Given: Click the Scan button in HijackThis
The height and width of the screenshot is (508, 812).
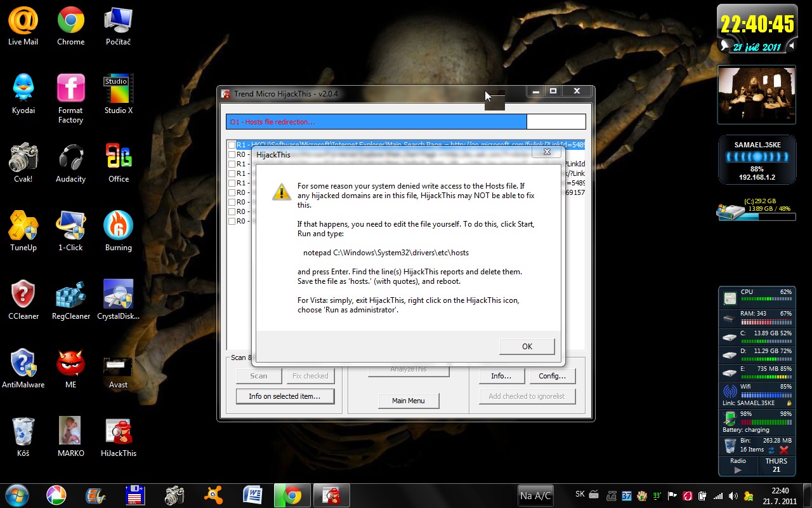Looking at the screenshot, I should coord(259,376).
